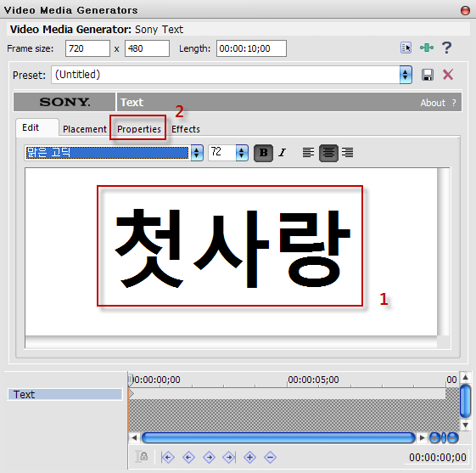Click the font name field 맑은 고딕
The width and height of the screenshot is (476, 473).
[107, 153]
